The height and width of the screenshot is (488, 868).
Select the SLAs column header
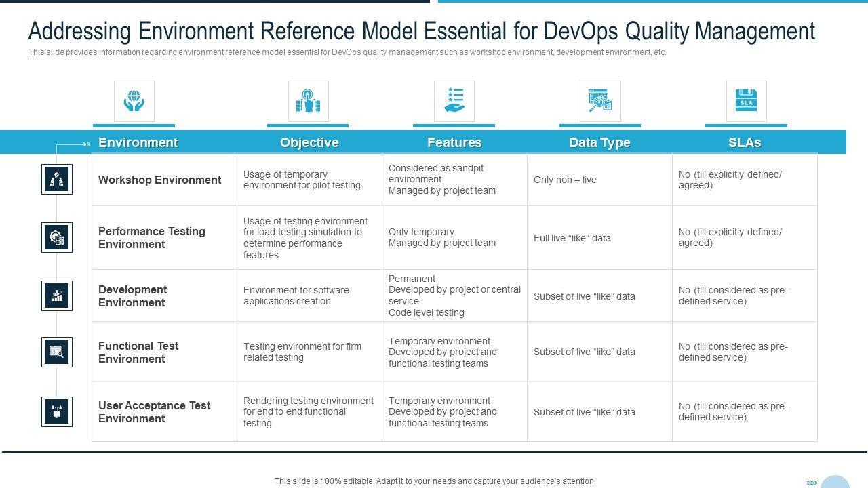coord(745,142)
